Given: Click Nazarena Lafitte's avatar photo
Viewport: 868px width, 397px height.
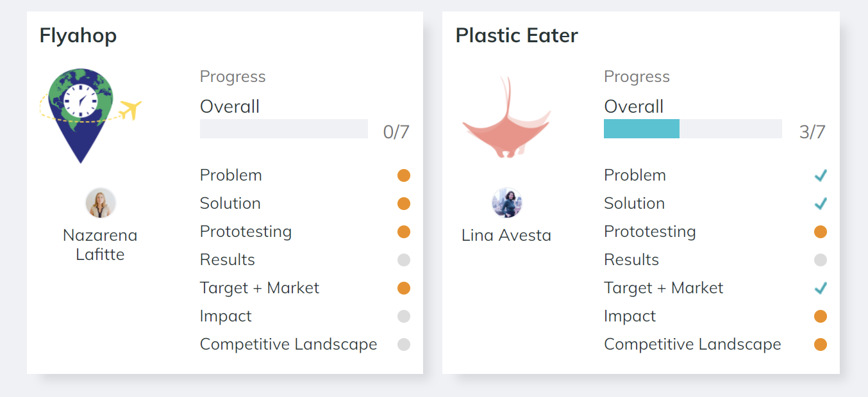Looking at the screenshot, I should [x=101, y=203].
